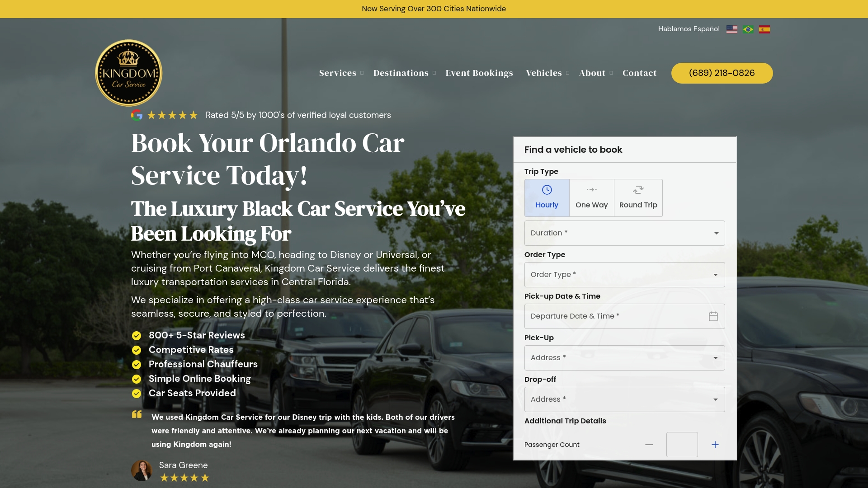Call (689) 218-0826 button
This screenshot has height=488, width=868.
tap(722, 73)
